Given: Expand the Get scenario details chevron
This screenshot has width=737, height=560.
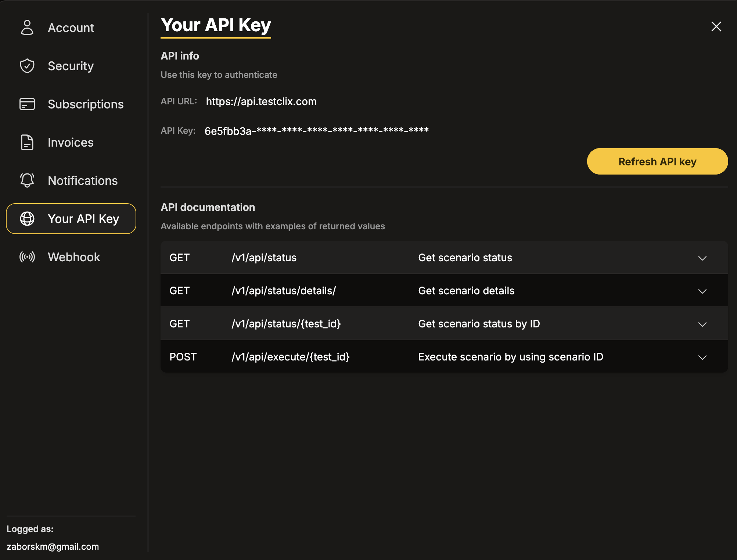Looking at the screenshot, I should click(702, 291).
